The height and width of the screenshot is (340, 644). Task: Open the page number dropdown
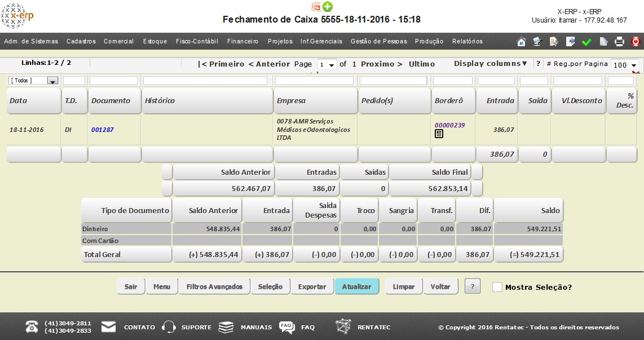[x=327, y=65]
